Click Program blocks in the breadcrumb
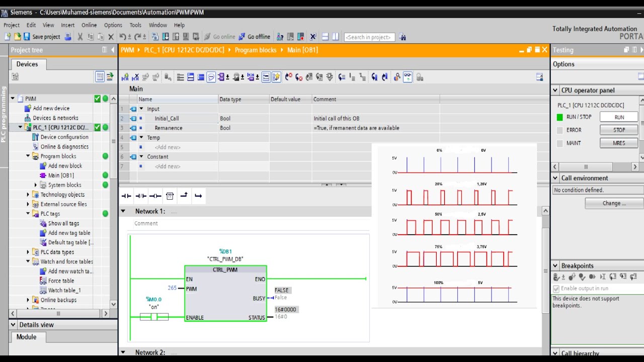644x362 pixels. pyautogui.click(x=256, y=50)
